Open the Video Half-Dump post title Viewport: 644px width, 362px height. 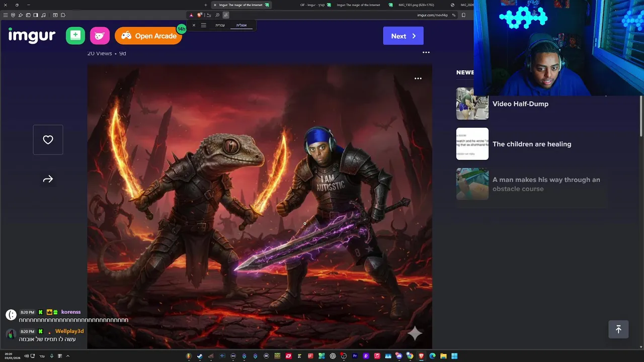520,104
